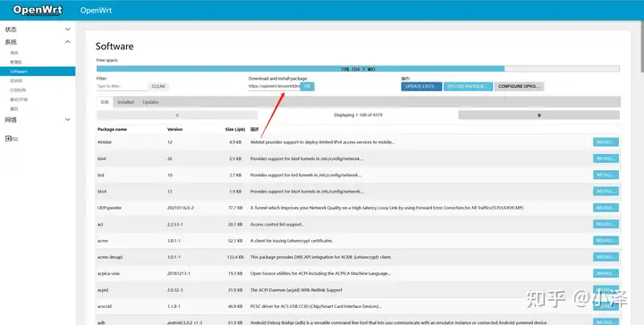Expand the 状态 sidebar section
The width and height of the screenshot is (644, 325).
[38, 30]
